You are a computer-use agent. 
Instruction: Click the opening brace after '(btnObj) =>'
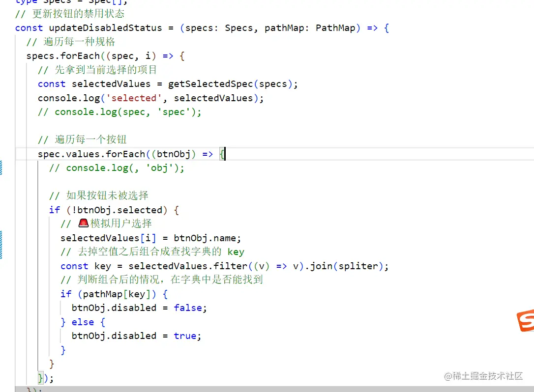pyautogui.click(x=222, y=154)
